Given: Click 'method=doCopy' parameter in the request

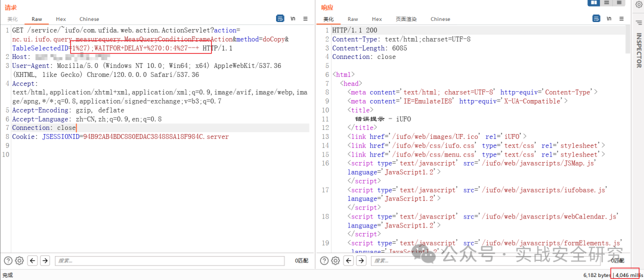Looking at the screenshot, I should click(261, 39).
